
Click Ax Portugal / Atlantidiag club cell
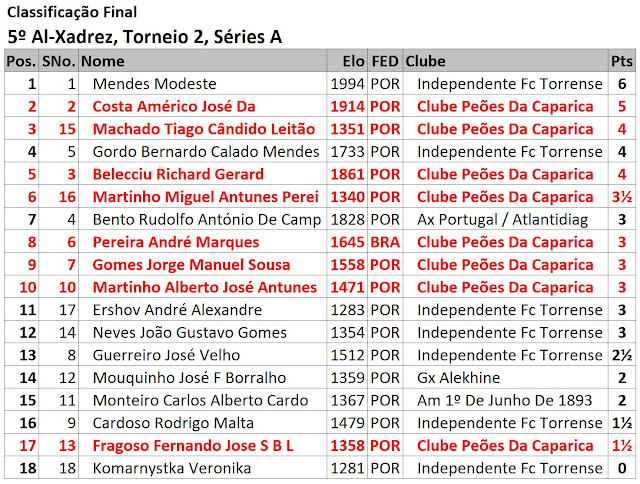(502, 220)
